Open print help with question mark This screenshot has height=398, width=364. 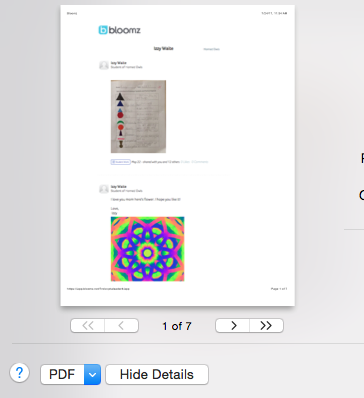click(x=19, y=373)
